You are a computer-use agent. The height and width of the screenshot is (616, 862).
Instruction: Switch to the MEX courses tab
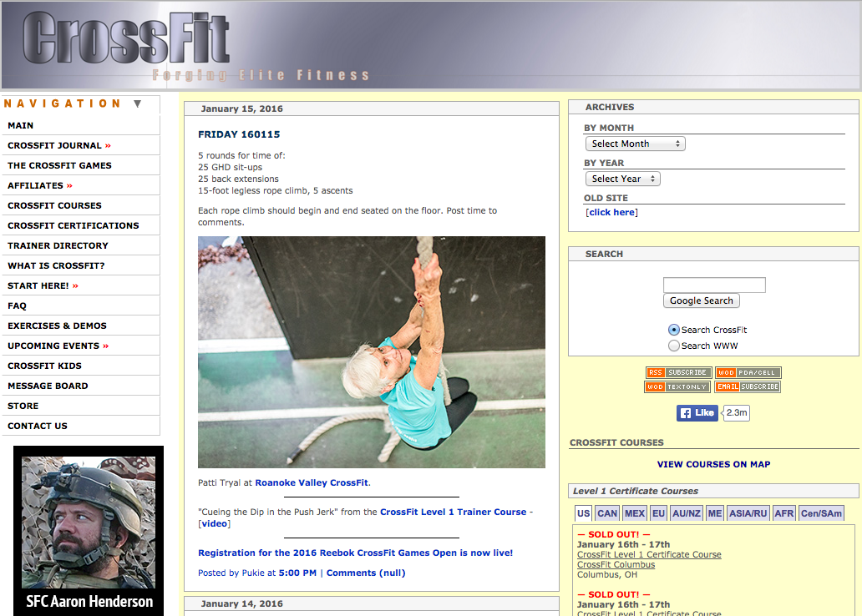635,513
